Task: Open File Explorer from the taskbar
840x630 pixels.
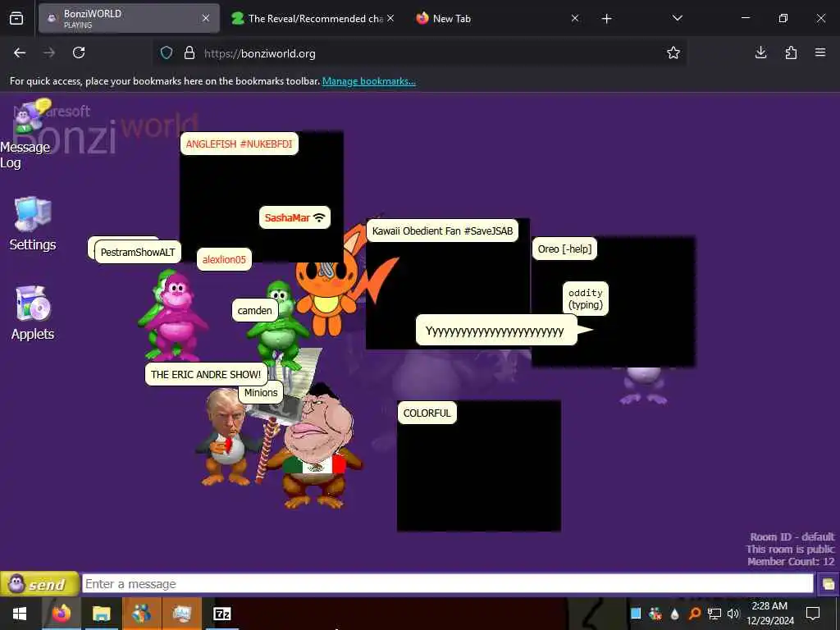Action: [x=101, y=614]
